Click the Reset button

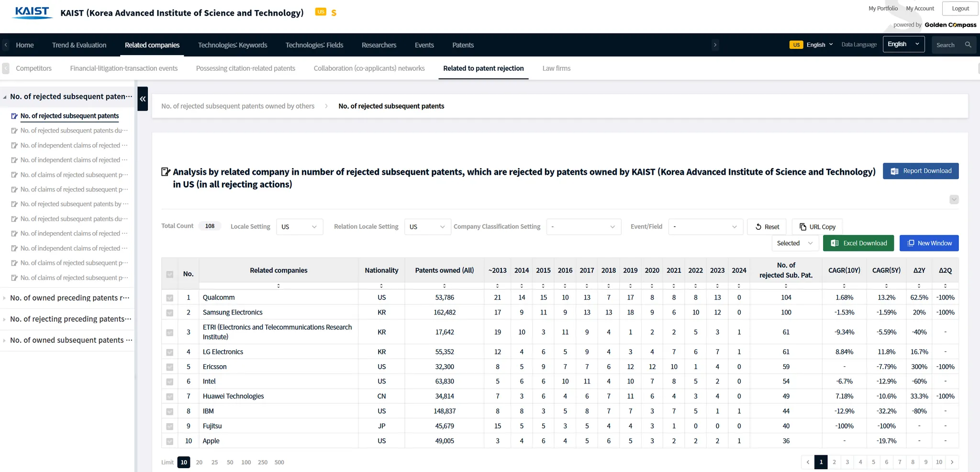pos(767,227)
